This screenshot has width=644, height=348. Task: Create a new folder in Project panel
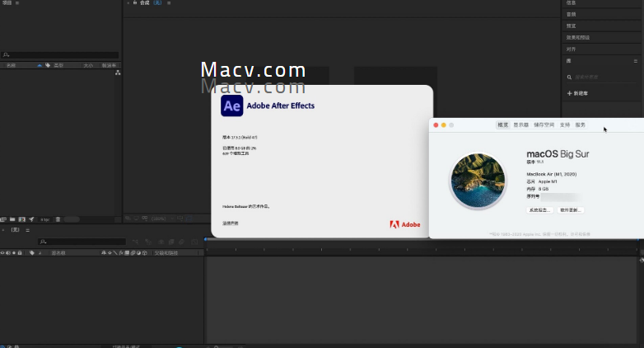(x=12, y=219)
